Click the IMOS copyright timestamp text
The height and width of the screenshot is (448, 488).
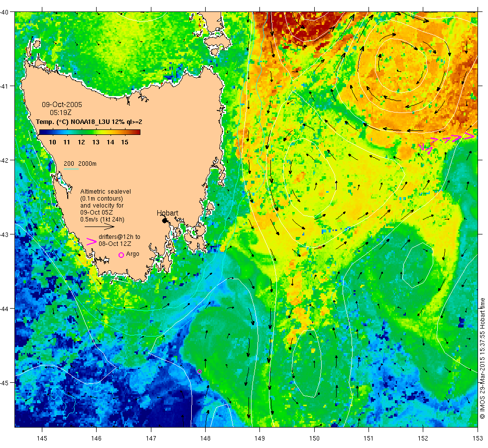point(482,358)
